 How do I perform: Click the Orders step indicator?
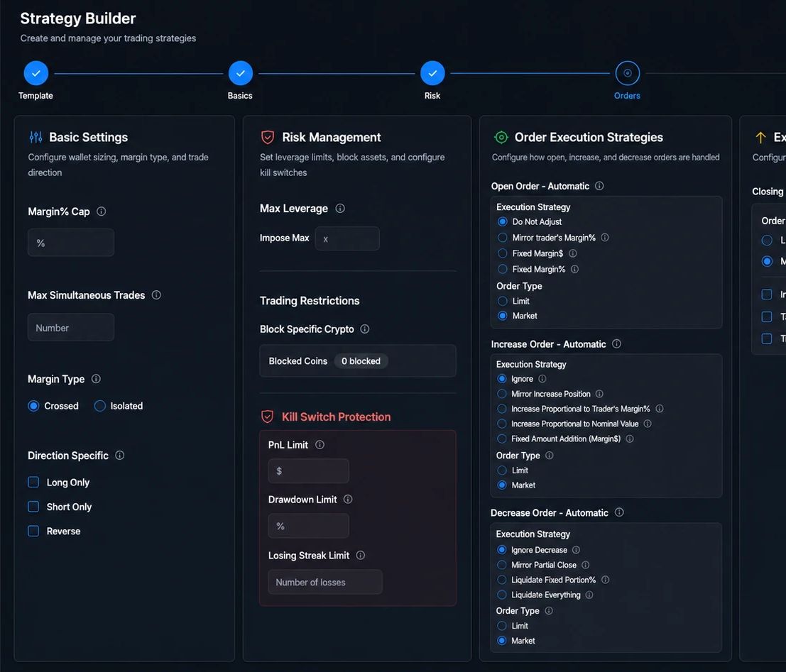[x=627, y=74]
